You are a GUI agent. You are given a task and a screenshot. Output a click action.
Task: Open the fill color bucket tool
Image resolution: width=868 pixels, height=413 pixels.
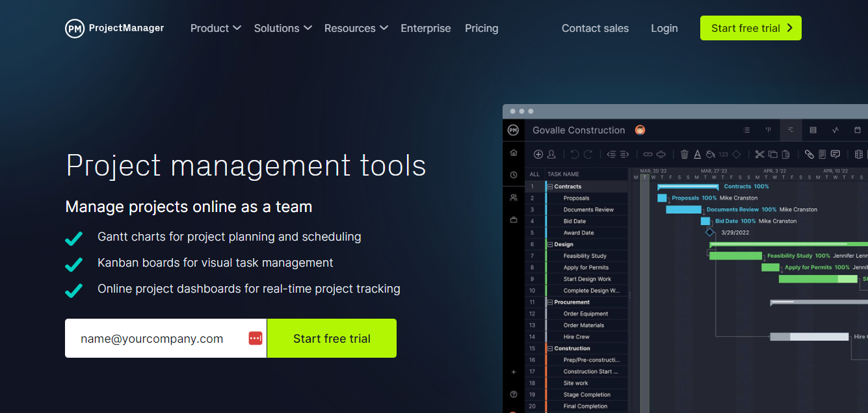pyautogui.click(x=711, y=154)
